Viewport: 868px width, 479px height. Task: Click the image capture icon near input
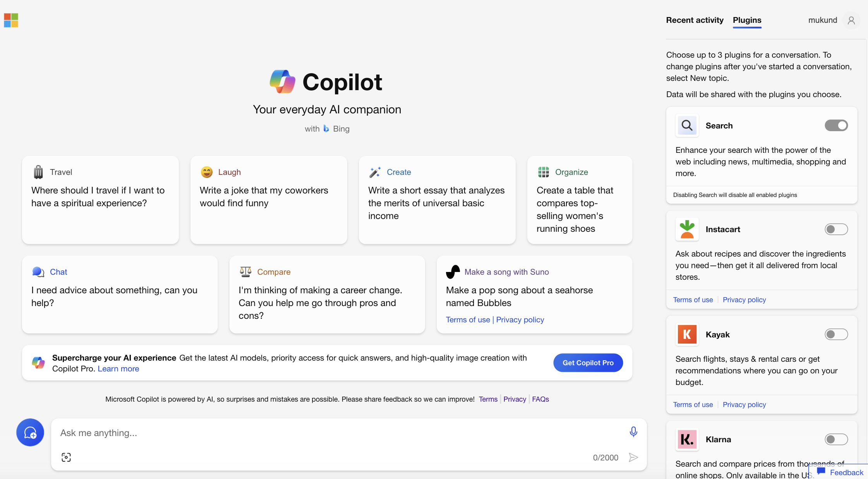click(66, 457)
